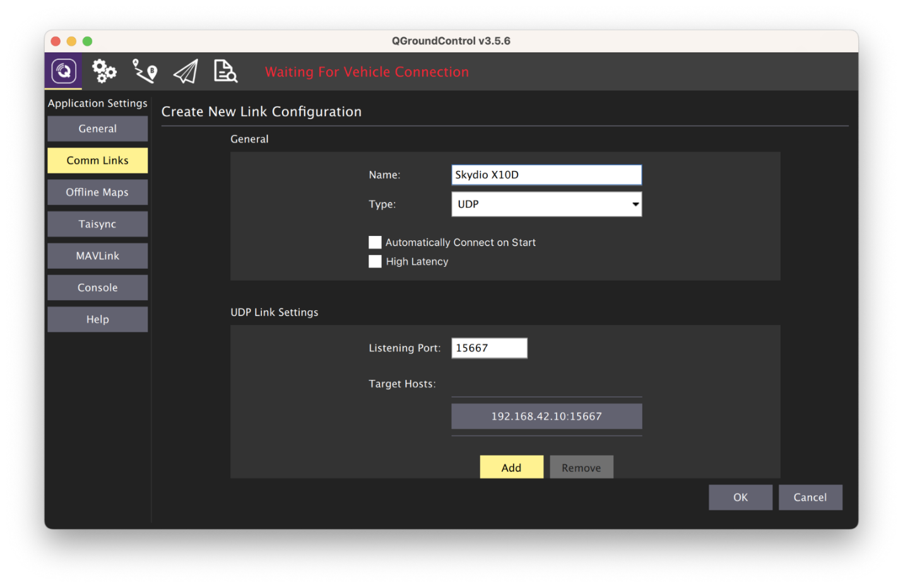This screenshot has width=903, height=588.
Task: Click the yellow minimize window button
Action: coord(71,41)
